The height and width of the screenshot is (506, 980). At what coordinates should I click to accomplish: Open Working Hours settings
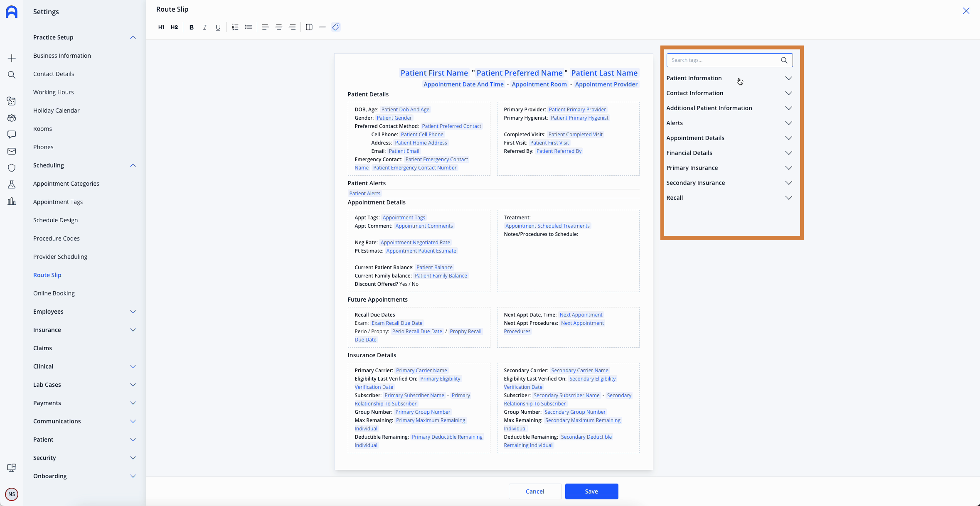pos(53,92)
